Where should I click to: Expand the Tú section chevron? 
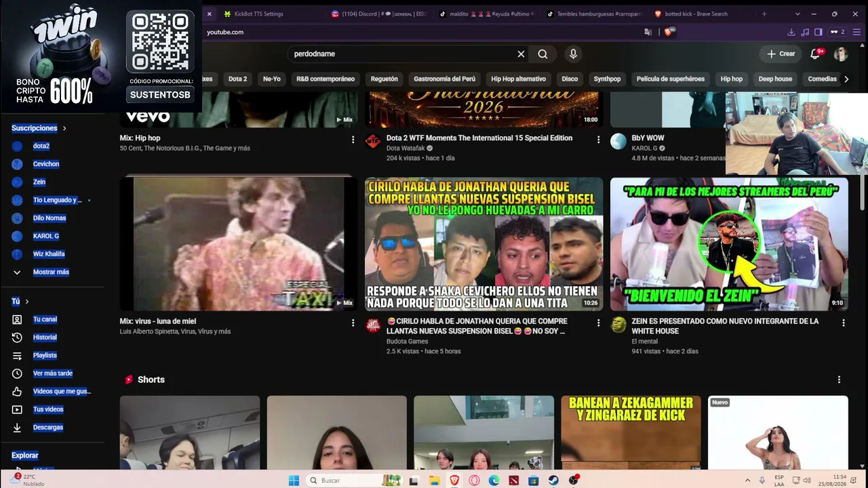[26, 302]
